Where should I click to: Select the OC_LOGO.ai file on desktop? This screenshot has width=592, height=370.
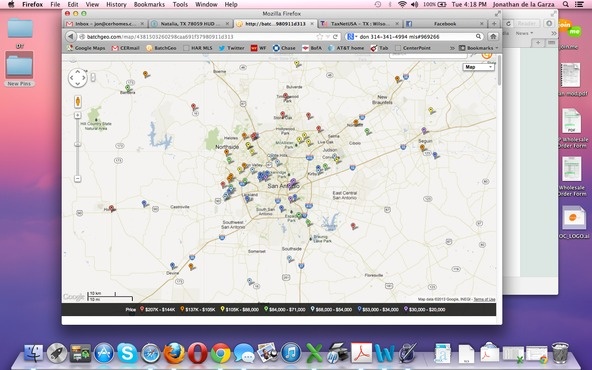tap(573, 222)
